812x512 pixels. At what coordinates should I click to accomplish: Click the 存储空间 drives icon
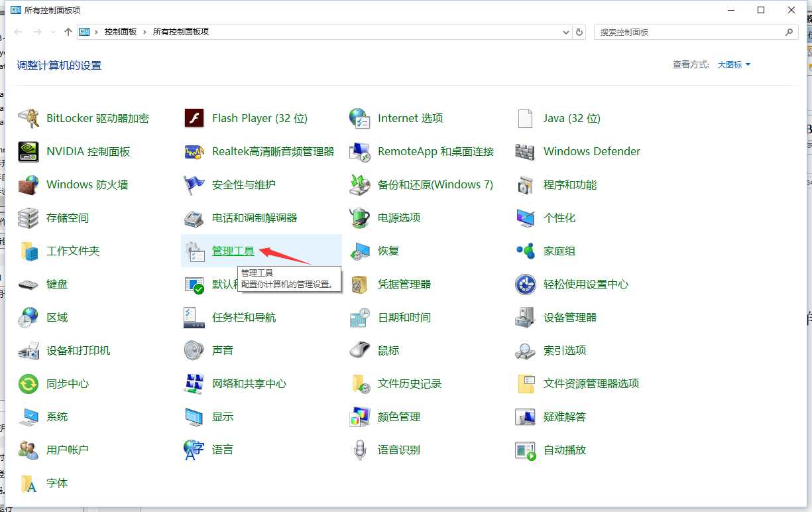click(29, 218)
